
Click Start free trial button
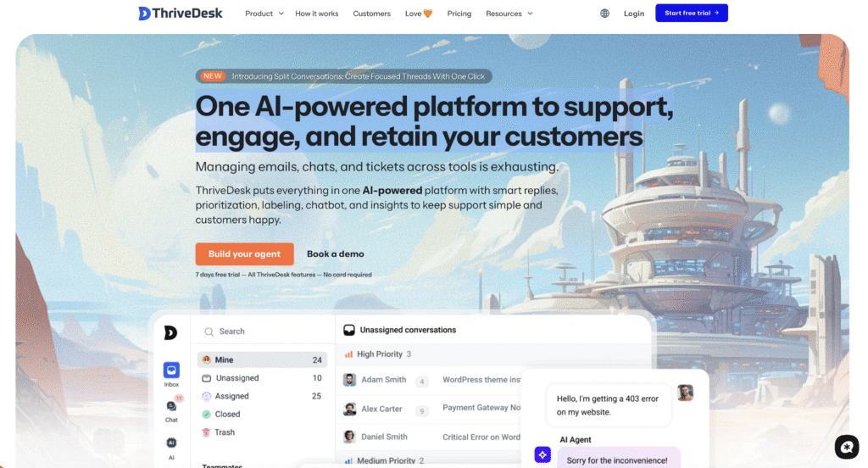click(x=692, y=13)
